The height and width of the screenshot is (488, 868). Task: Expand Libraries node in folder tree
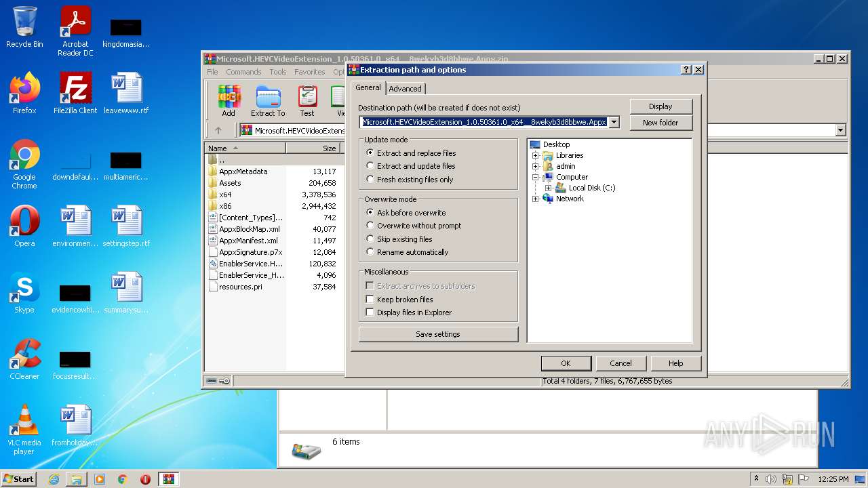click(536, 155)
